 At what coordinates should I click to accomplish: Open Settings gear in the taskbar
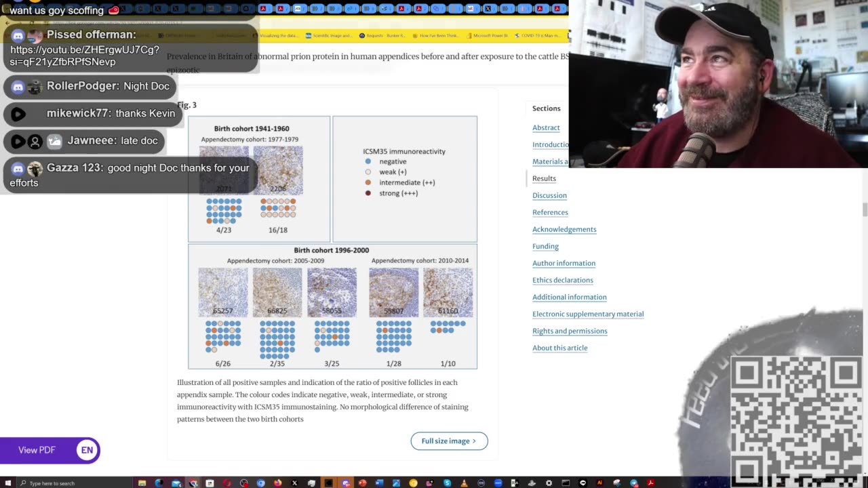point(549,483)
